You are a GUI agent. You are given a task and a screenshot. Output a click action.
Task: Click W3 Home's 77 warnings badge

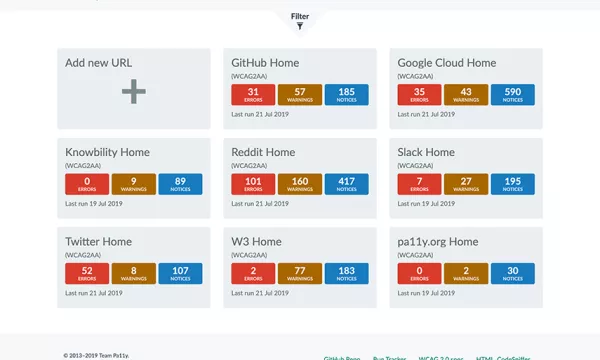coord(300,274)
